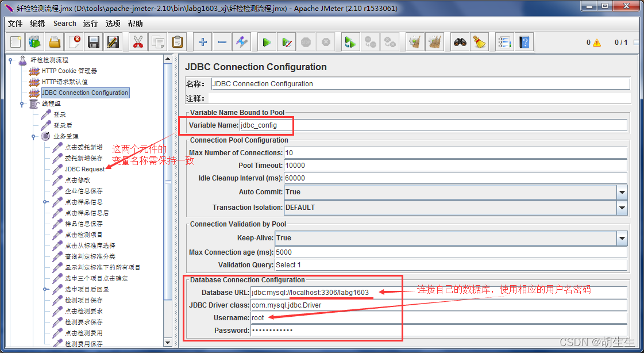The width and height of the screenshot is (644, 353).
Task: Open Help with blue question-book icon
Action: coord(524,42)
